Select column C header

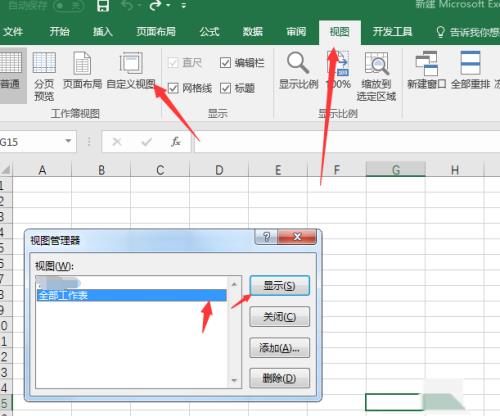pos(160,170)
